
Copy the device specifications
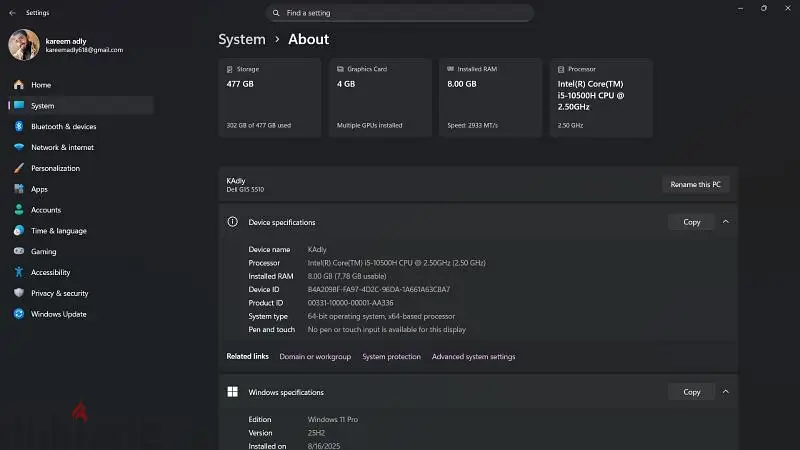tap(691, 222)
